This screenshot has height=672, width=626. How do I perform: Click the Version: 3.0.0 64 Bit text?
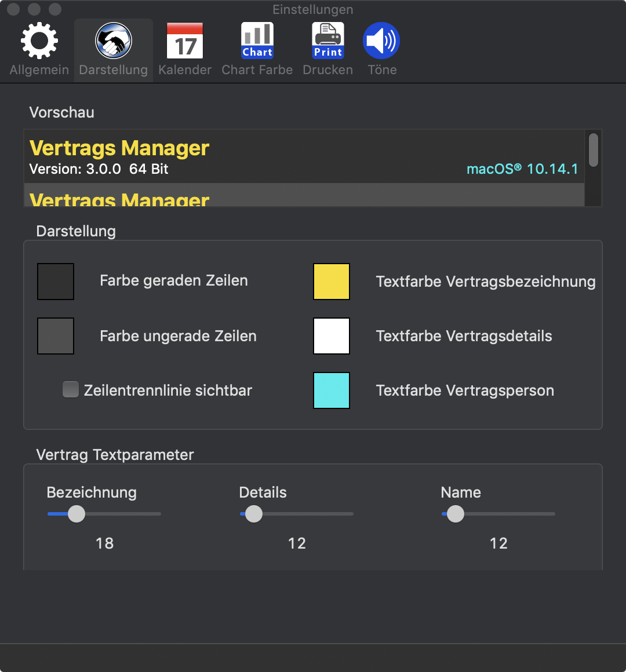[x=99, y=169]
